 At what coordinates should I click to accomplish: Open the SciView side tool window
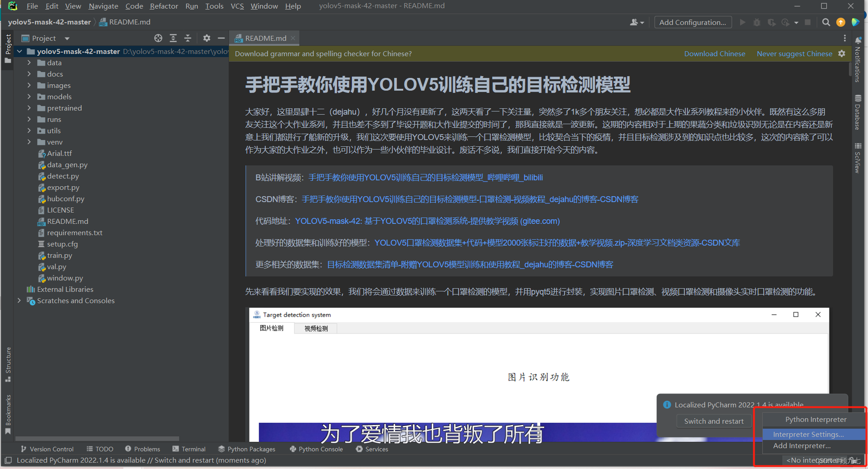858,158
